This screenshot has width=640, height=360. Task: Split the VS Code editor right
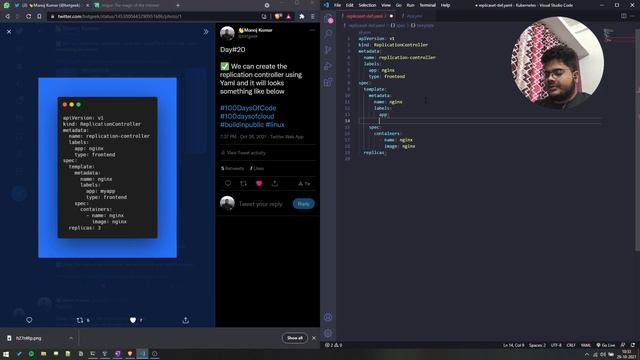[x=624, y=16]
